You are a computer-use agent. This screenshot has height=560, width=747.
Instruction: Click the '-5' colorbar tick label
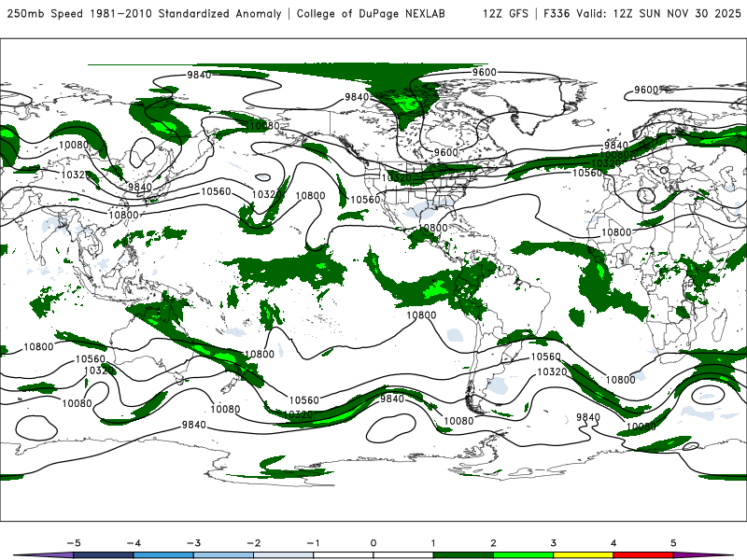(x=74, y=543)
